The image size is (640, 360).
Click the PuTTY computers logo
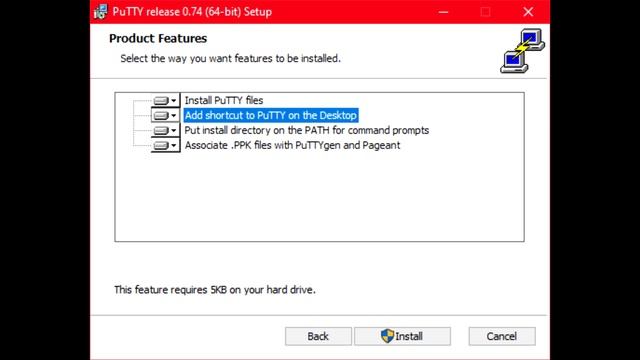(x=522, y=51)
